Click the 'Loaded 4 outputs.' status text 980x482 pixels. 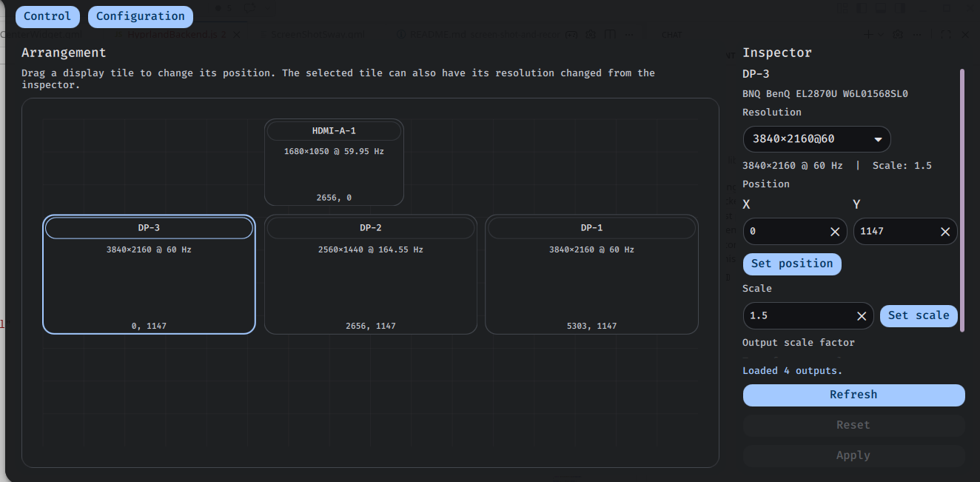pyautogui.click(x=793, y=370)
